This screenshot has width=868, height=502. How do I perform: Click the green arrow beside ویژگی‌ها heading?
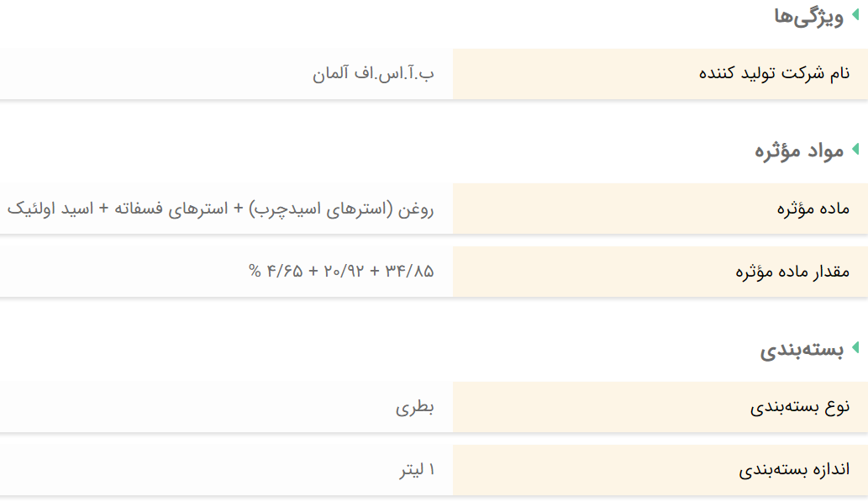(855, 16)
